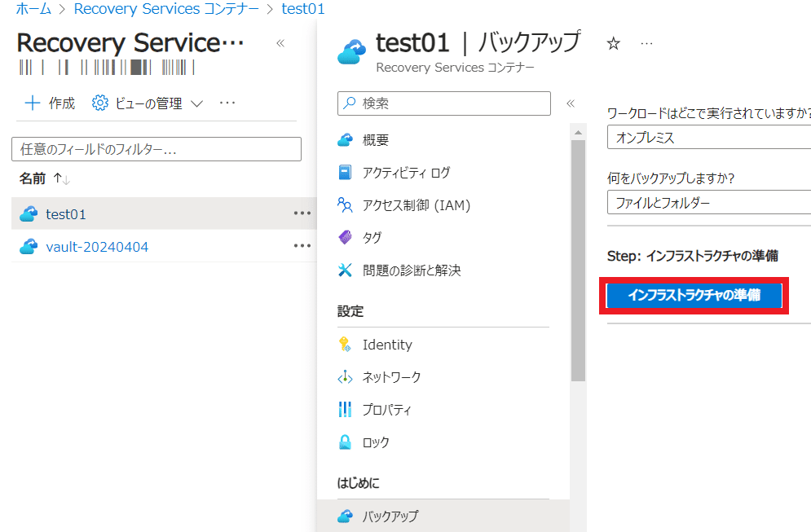Viewport: 811px width, 532px height.
Task: Click the ネットワーク arrows icon
Action: click(x=345, y=377)
